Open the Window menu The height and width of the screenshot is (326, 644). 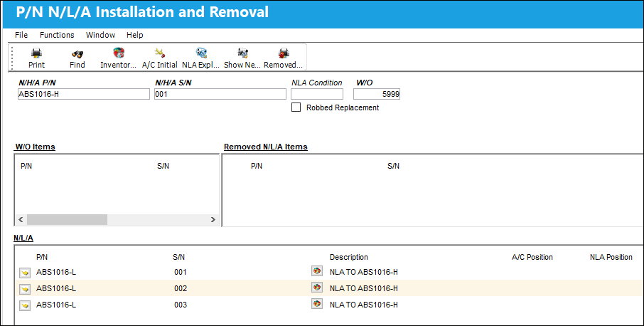[101, 35]
